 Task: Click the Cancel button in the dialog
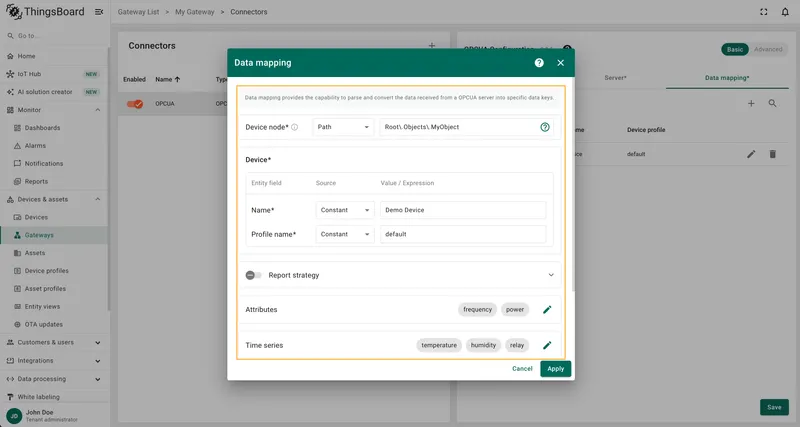522,368
